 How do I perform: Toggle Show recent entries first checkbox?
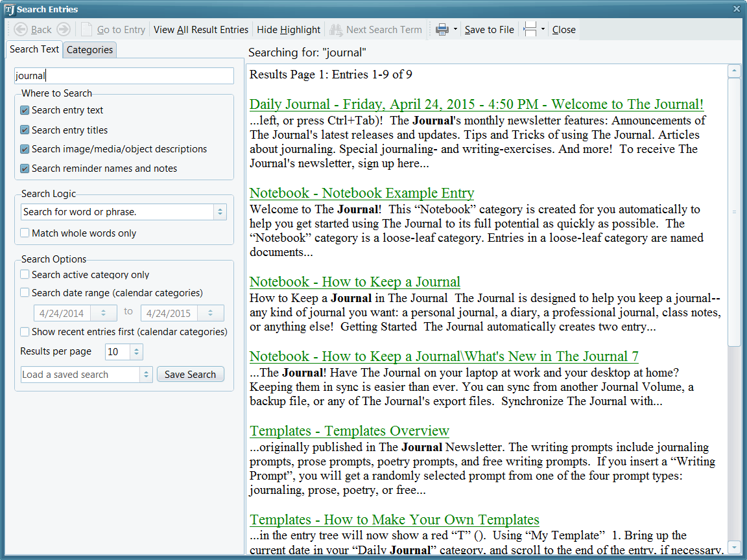(x=25, y=331)
